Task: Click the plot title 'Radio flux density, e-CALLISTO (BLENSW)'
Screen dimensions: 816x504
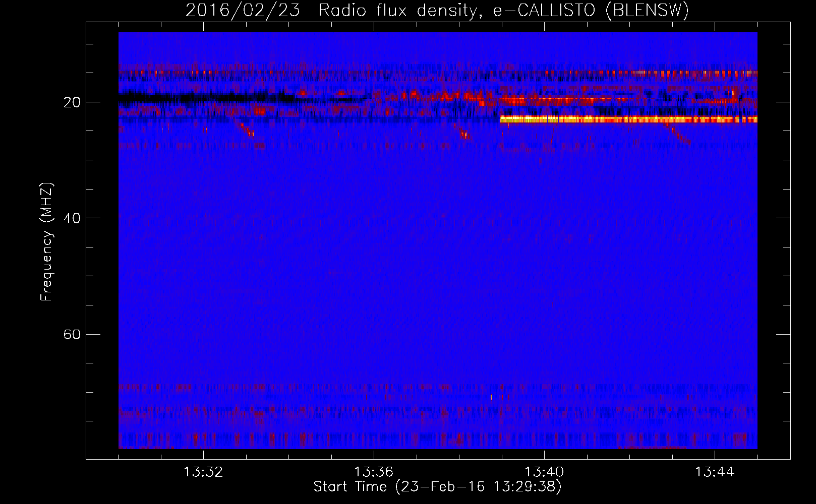Action: (x=503, y=11)
